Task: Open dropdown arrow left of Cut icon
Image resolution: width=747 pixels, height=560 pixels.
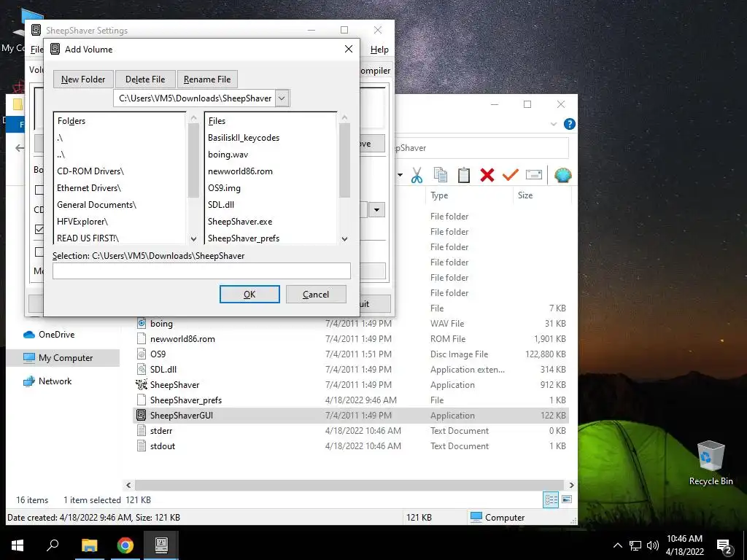Action: (x=400, y=175)
